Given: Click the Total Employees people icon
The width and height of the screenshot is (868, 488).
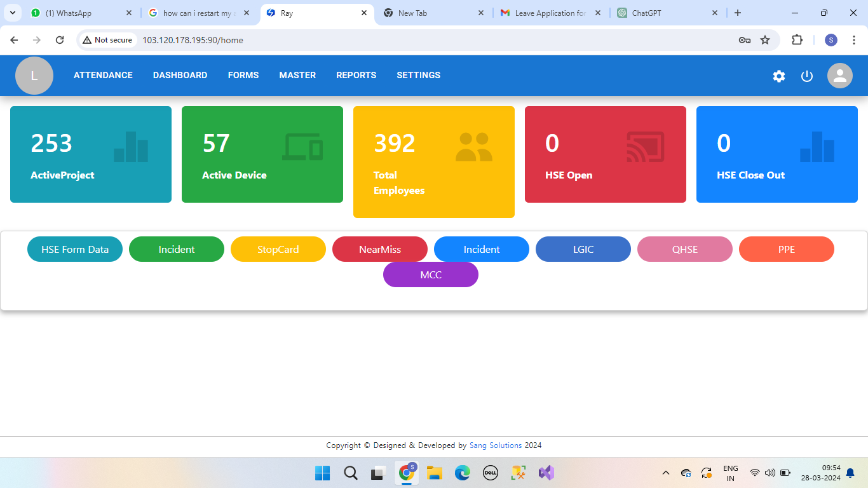Looking at the screenshot, I should [x=474, y=147].
